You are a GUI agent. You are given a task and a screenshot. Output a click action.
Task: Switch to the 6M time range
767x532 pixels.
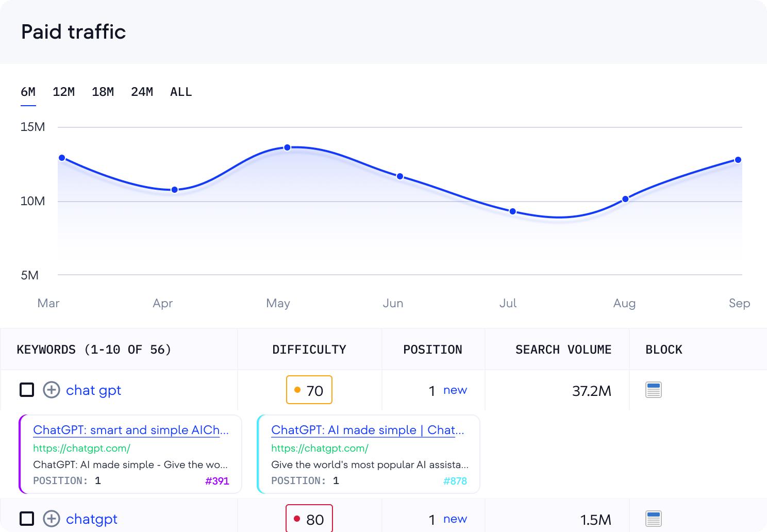pyautogui.click(x=28, y=92)
